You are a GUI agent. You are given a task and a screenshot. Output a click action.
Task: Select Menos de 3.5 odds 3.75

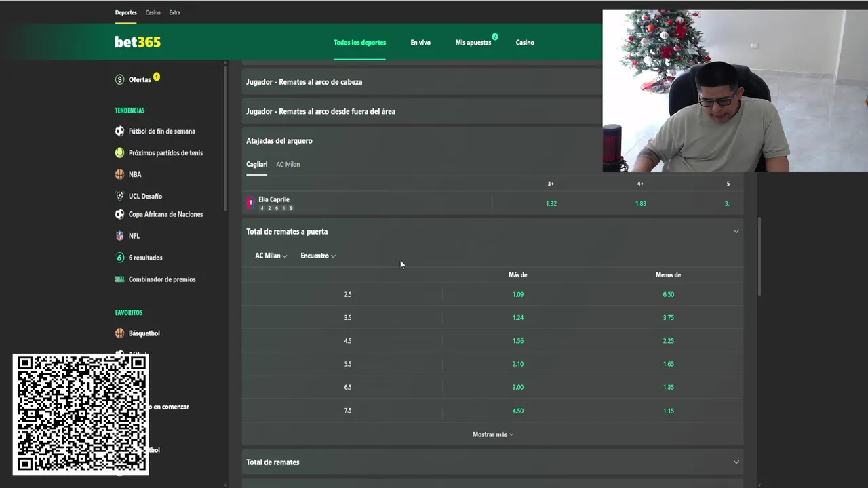[x=669, y=317]
